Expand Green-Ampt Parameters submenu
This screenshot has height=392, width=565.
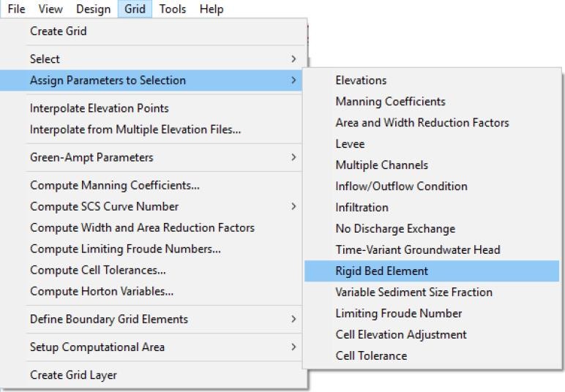click(293, 157)
